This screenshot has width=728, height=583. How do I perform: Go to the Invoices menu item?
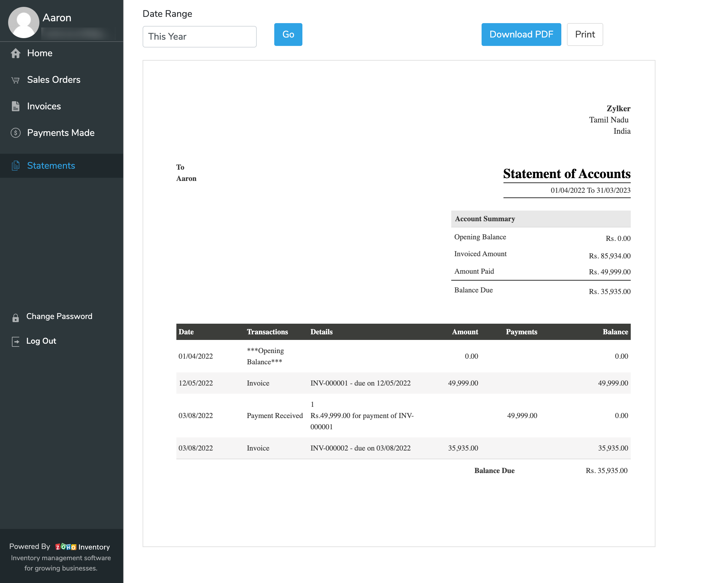coord(44,106)
